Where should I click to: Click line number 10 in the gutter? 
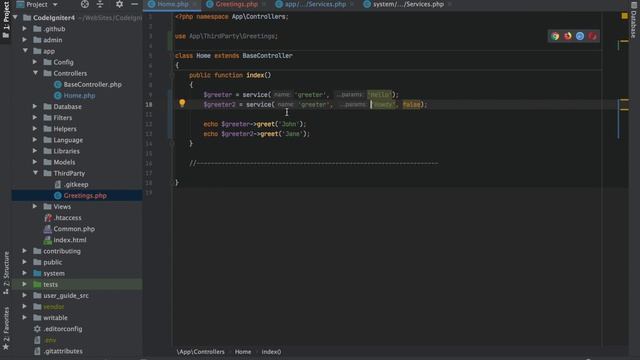[149, 104]
